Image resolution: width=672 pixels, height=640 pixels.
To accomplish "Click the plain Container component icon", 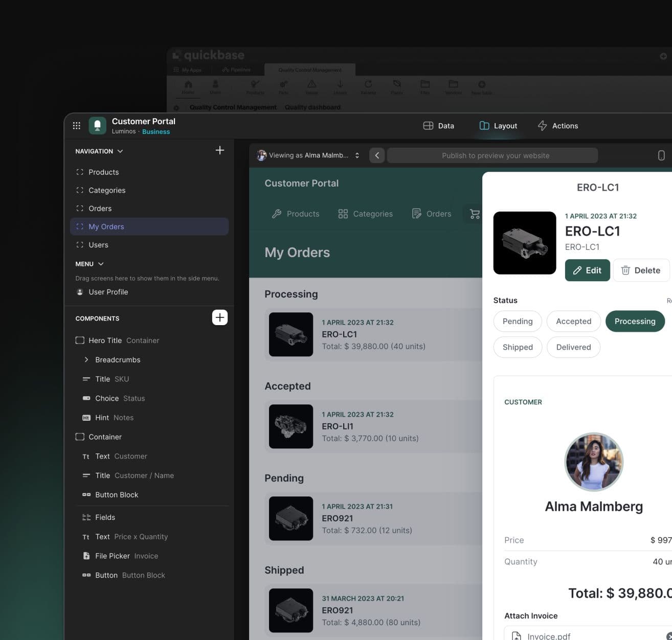I will pos(80,437).
